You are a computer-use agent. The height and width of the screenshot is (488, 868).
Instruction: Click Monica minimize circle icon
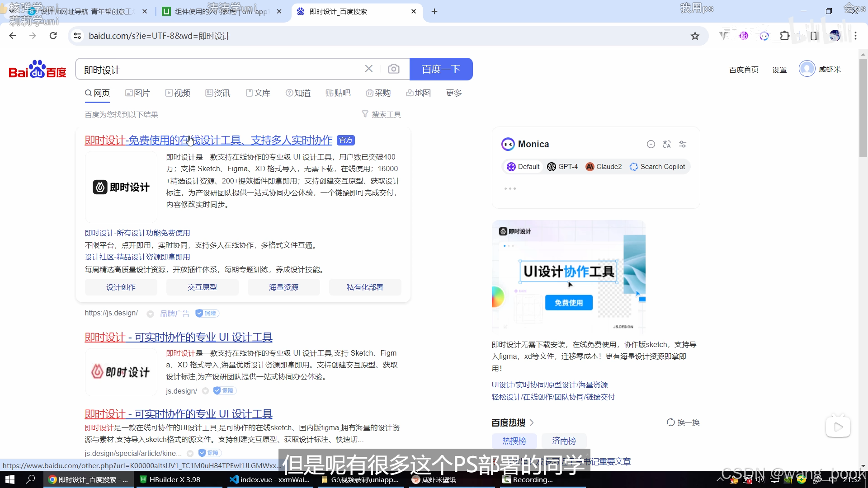(651, 144)
